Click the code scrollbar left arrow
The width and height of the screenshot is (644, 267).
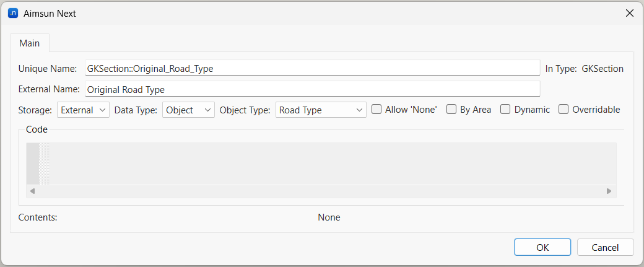pos(32,191)
